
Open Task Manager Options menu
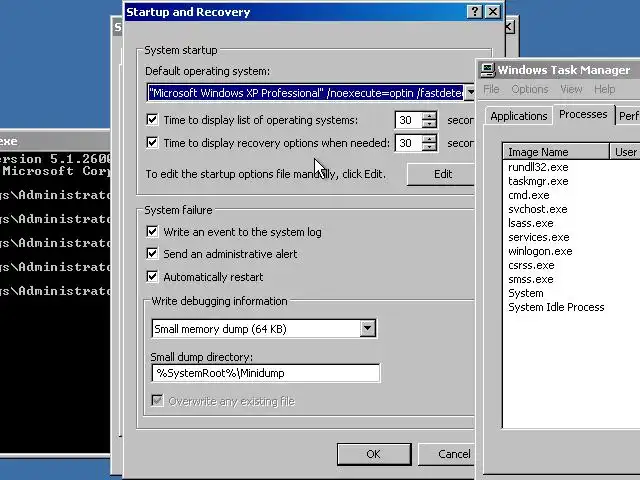click(530, 89)
